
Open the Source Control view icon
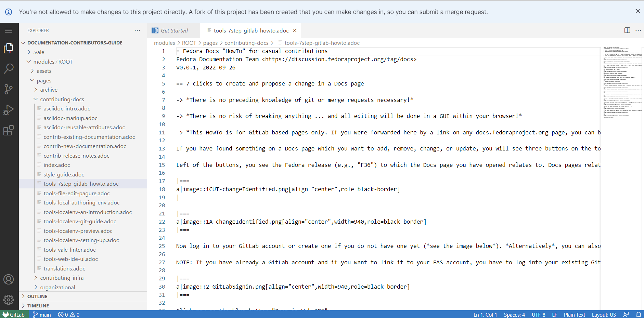point(9,89)
